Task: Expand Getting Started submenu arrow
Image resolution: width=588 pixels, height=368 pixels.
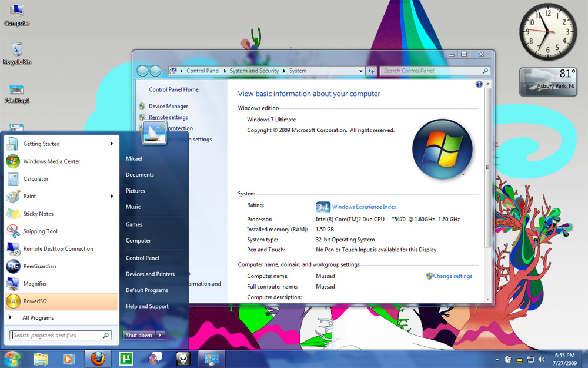Action: pos(112,144)
